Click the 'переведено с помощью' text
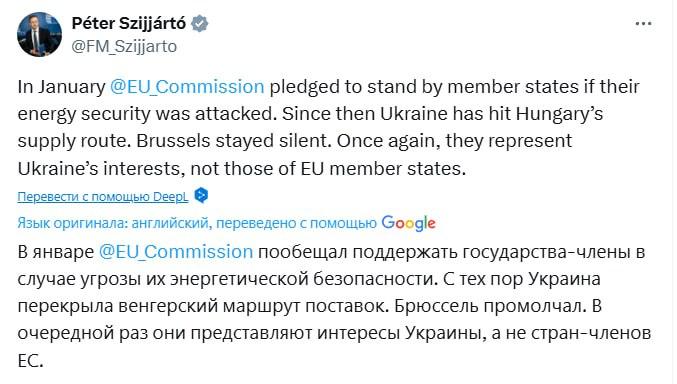 pyautogui.click(x=296, y=223)
